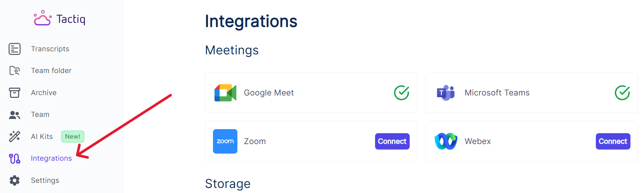Click the Microsoft Teams logo icon
This screenshot has width=644, height=193.
(x=446, y=93)
